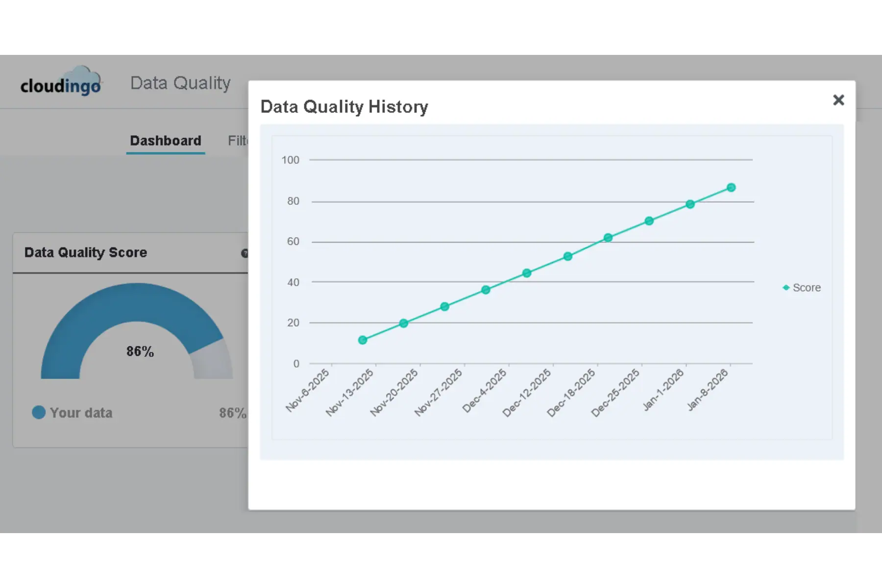Image resolution: width=882 pixels, height=588 pixels.
Task: Select the Nov-13-2025 data point on chart
Action: click(362, 340)
